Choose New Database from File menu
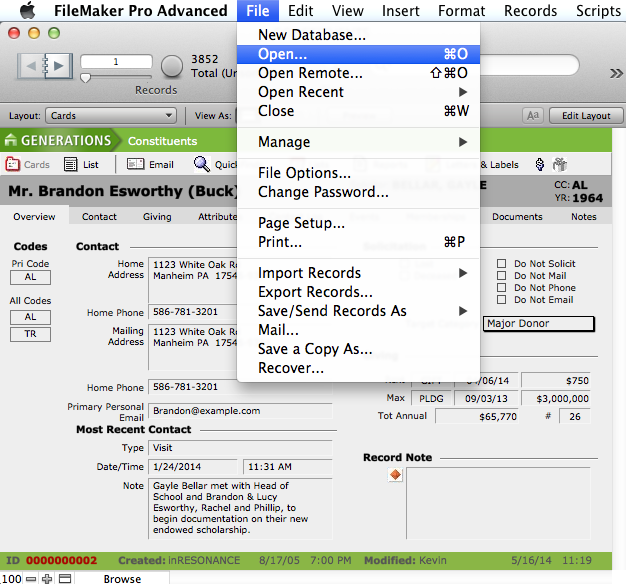Screen dimensions: 626x584 tap(358, 35)
